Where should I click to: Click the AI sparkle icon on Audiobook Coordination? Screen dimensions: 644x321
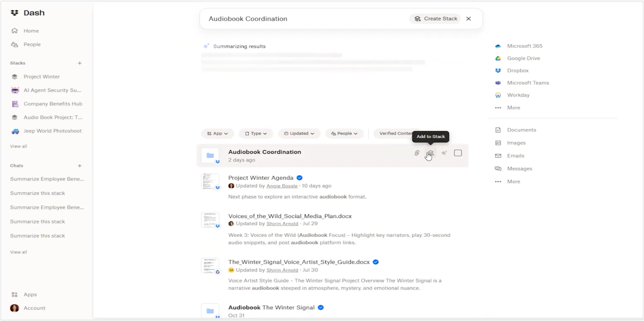[444, 153]
